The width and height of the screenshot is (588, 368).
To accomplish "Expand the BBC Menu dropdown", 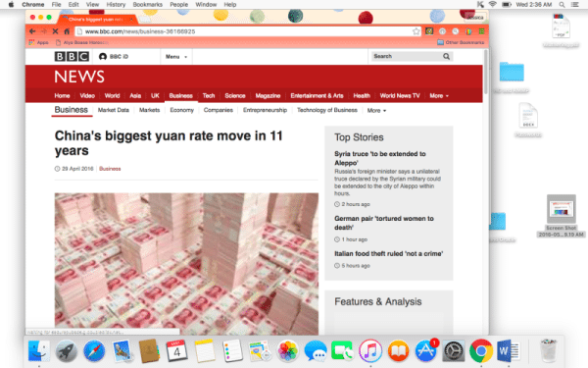I will click(176, 57).
